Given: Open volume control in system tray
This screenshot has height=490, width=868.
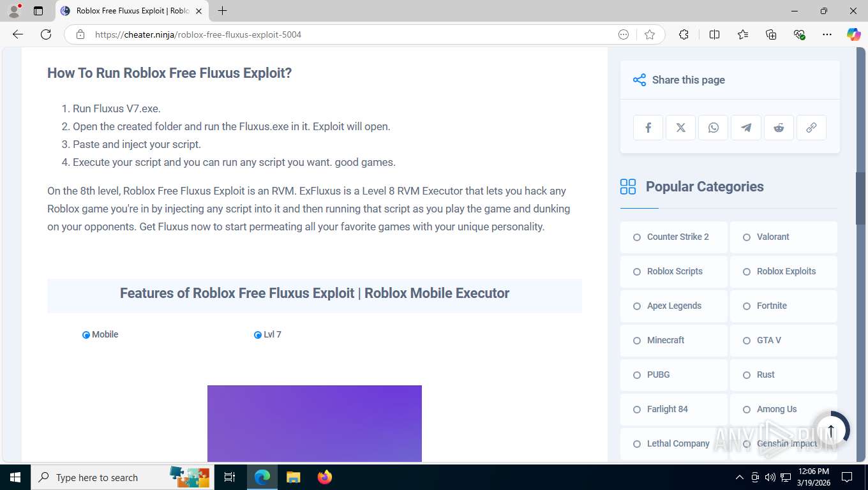Looking at the screenshot, I should 770,477.
